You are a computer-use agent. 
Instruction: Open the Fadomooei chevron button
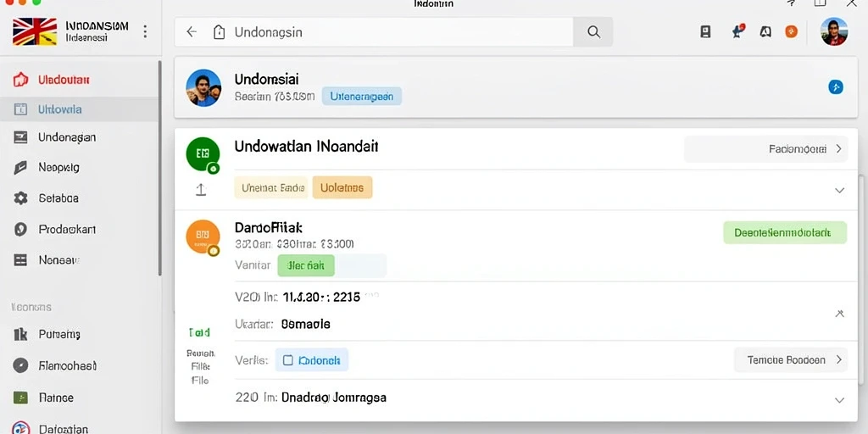point(765,149)
